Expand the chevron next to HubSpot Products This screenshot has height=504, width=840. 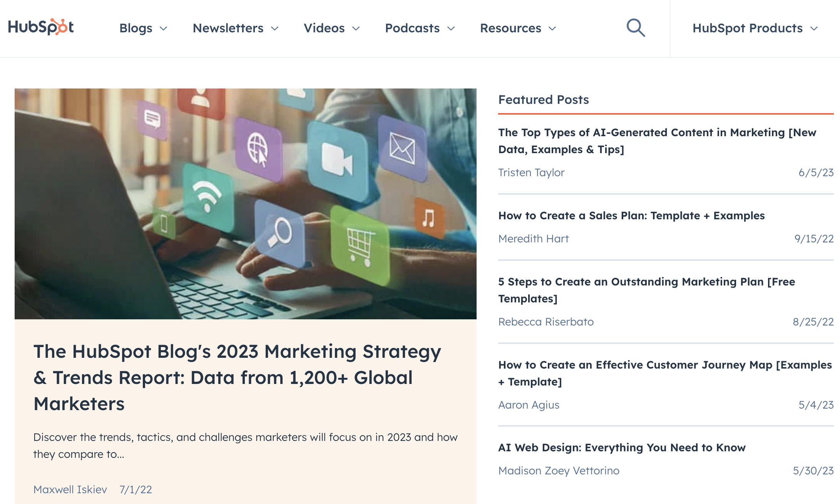tap(814, 28)
